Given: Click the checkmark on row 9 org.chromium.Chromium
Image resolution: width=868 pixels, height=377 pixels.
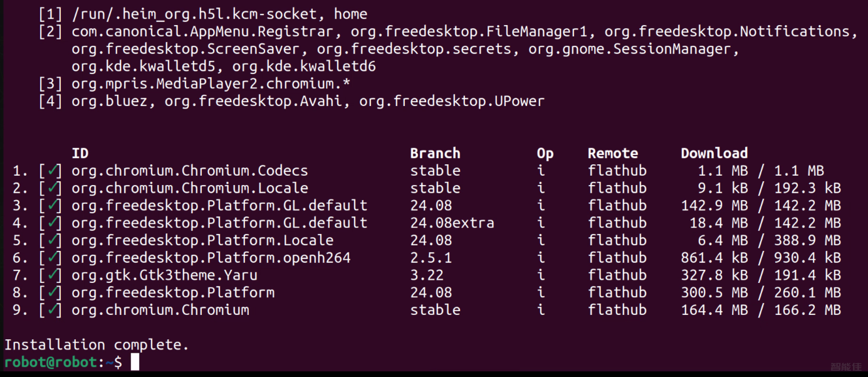Looking at the screenshot, I should [x=52, y=310].
